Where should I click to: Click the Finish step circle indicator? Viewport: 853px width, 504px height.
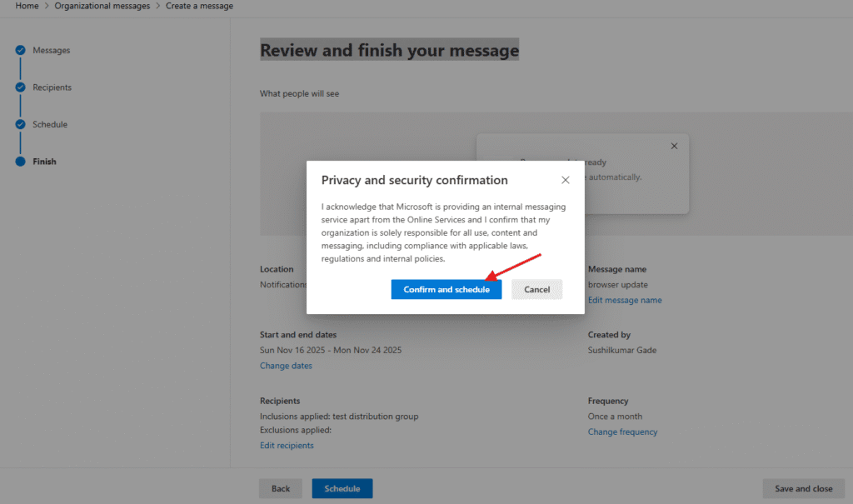point(20,162)
